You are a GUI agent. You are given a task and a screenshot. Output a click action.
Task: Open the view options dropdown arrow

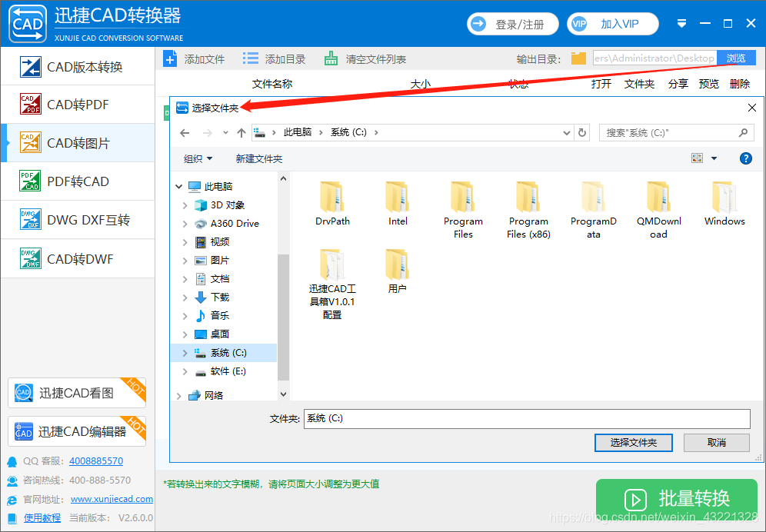click(x=714, y=158)
